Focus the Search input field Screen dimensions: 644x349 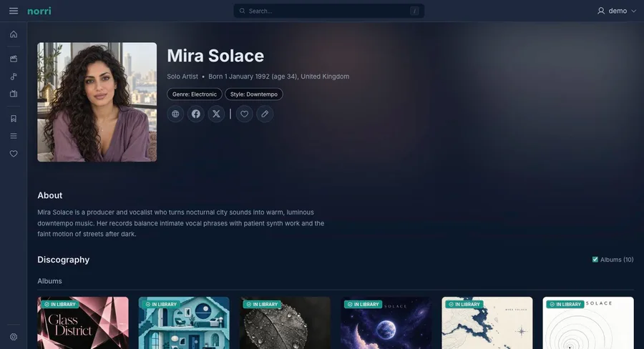click(329, 11)
